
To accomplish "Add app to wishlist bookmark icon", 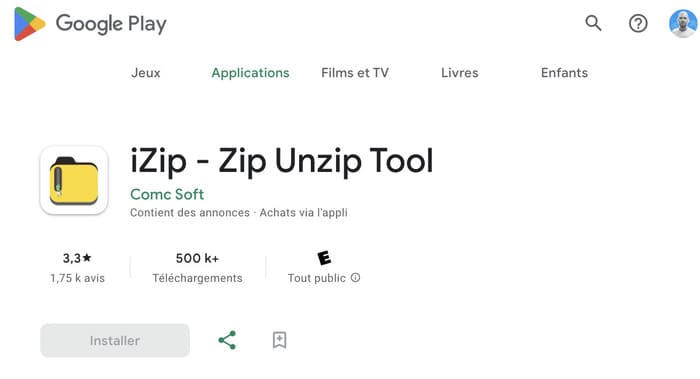I will (x=279, y=340).
